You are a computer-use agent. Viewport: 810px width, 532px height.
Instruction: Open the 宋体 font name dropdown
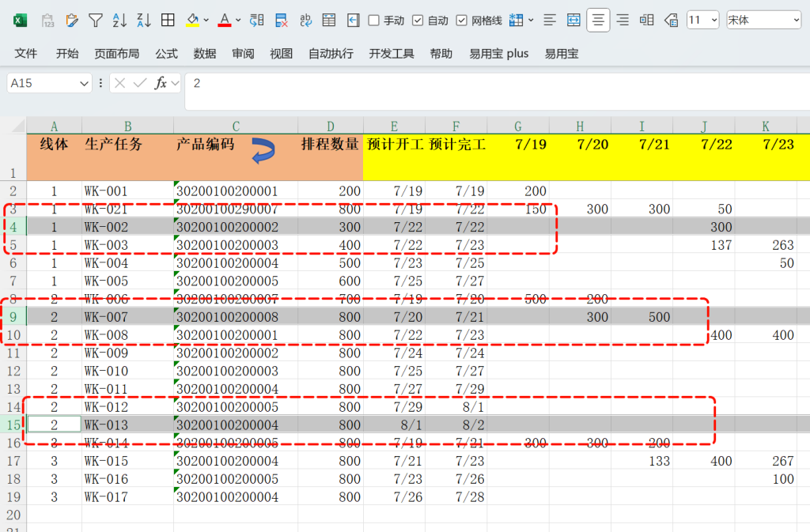pos(796,21)
